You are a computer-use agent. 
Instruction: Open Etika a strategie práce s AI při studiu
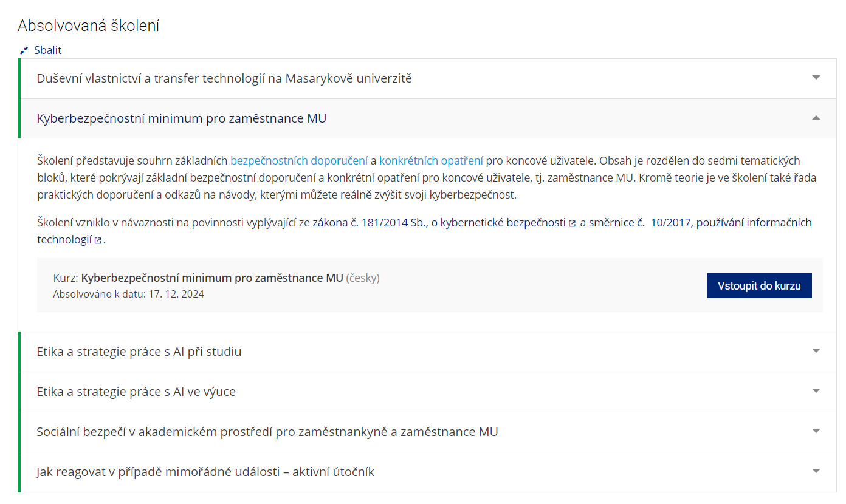[x=139, y=352]
